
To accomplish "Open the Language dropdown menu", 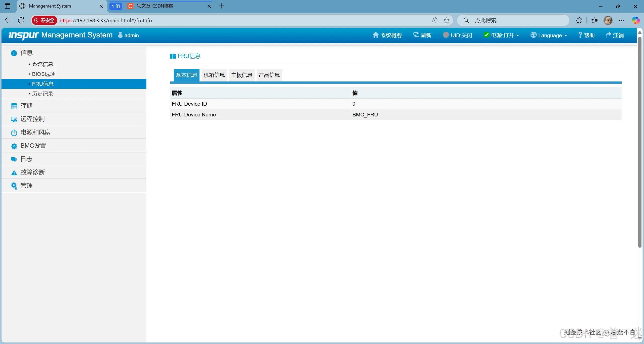I will point(550,35).
